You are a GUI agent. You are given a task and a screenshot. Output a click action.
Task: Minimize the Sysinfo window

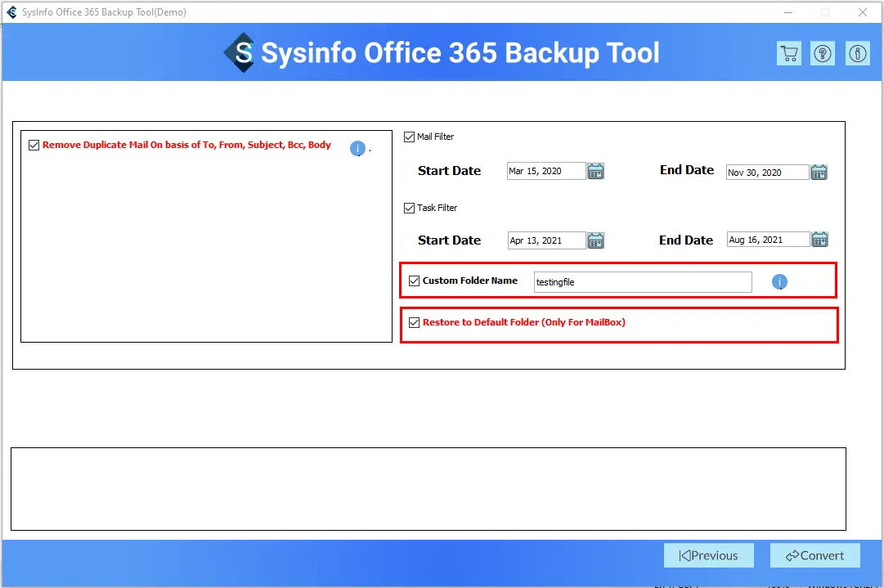click(x=788, y=12)
